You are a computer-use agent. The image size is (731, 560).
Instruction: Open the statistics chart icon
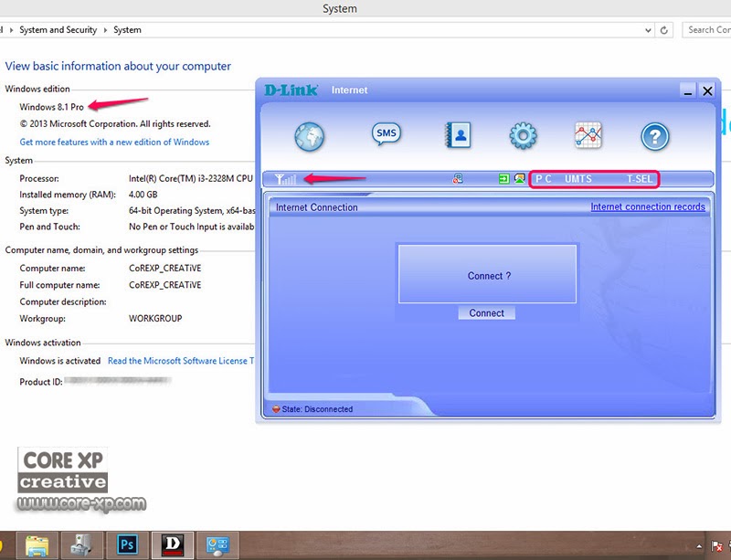point(588,135)
